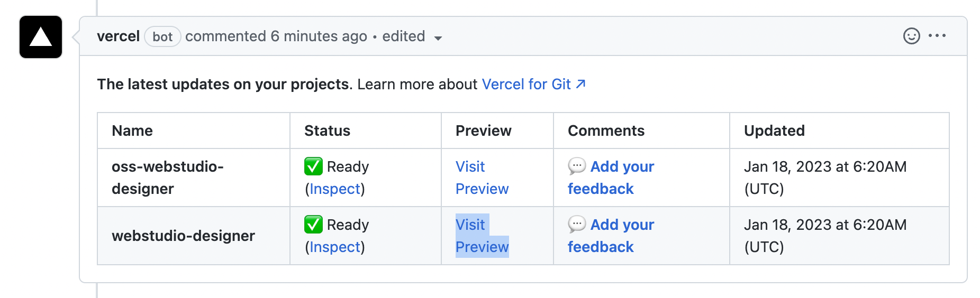The height and width of the screenshot is (298, 980).
Task: Click the external arrow icon after Vercel for Git
Action: point(581,84)
